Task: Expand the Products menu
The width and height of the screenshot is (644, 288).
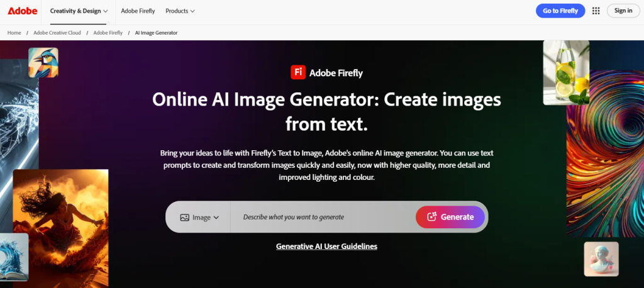Action: pyautogui.click(x=180, y=11)
